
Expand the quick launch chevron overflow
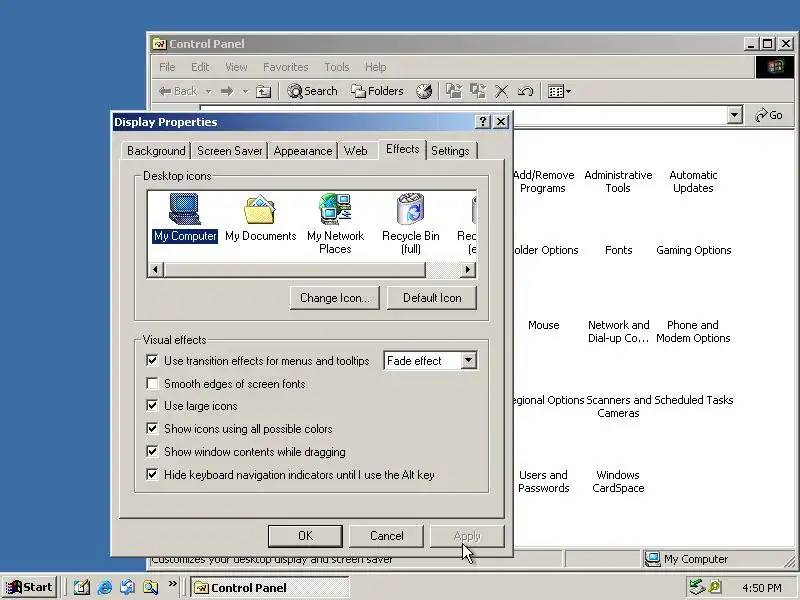pos(172,583)
